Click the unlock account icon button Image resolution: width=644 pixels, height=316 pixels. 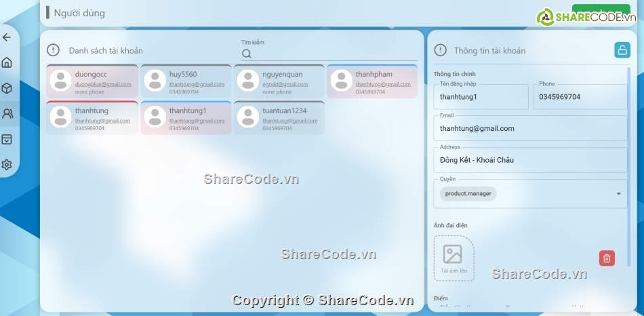pyautogui.click(x=622, y=50)
